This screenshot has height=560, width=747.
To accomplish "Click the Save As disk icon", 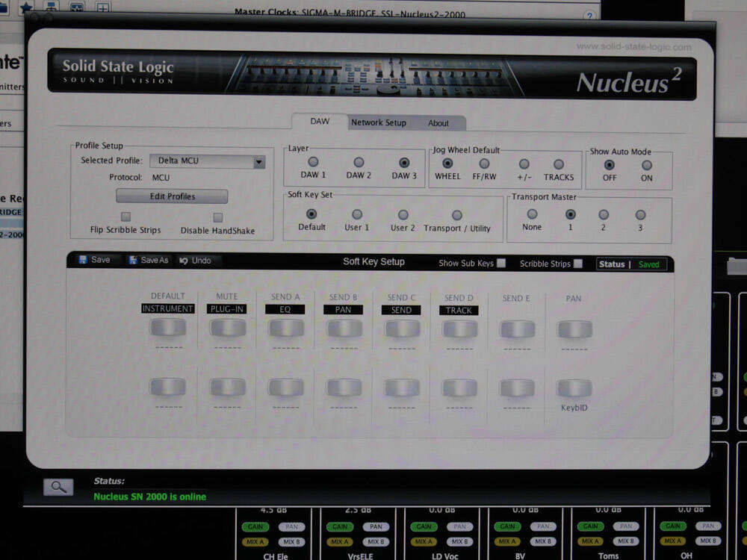I will pos(133,260).
